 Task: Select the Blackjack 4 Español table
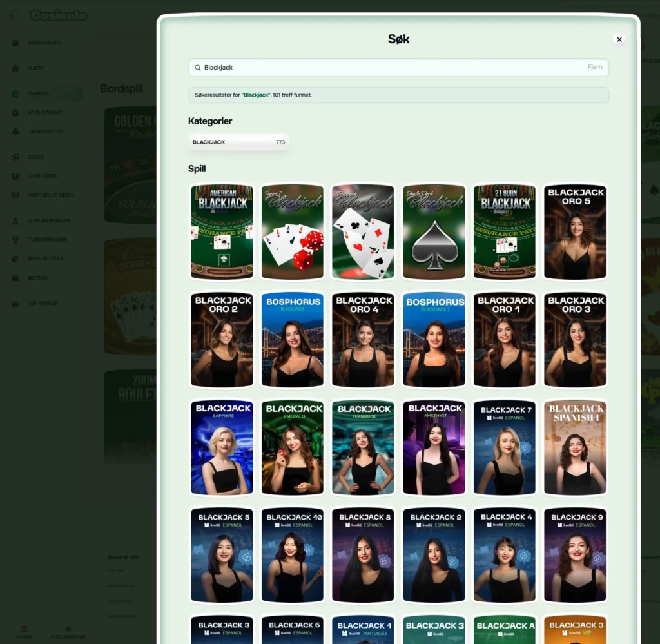tap(505, 555)
